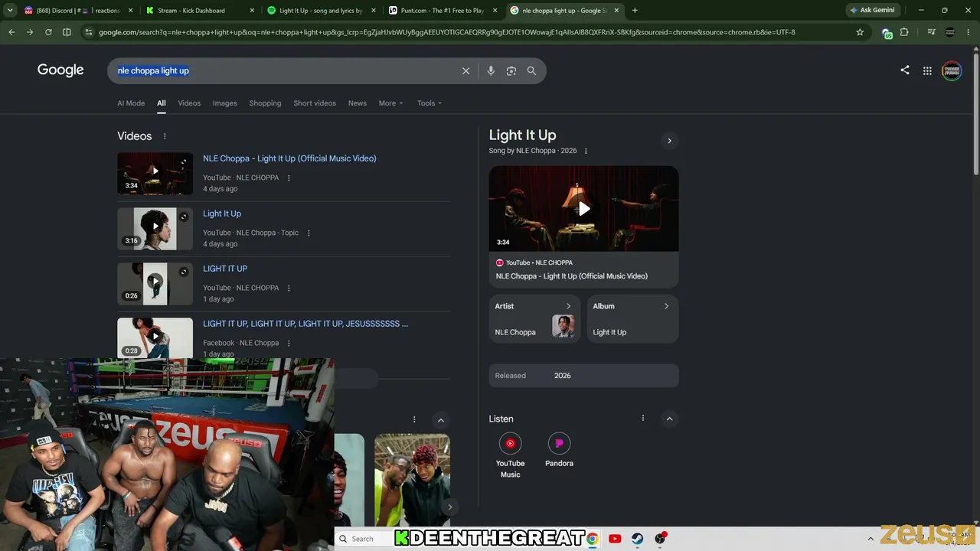Open the Tools dropdown
Screen dimensions: 980x551
(430, 103)
